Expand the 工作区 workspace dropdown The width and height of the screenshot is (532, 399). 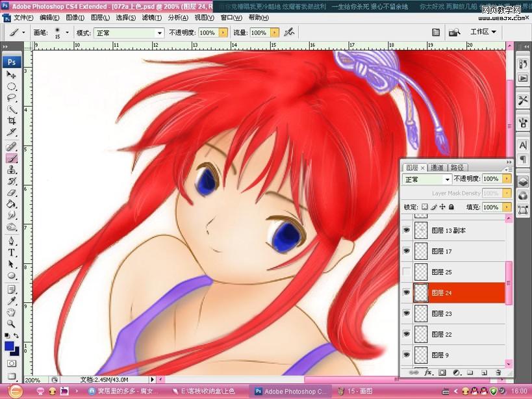pyautogui.click(x=483, y=32)
